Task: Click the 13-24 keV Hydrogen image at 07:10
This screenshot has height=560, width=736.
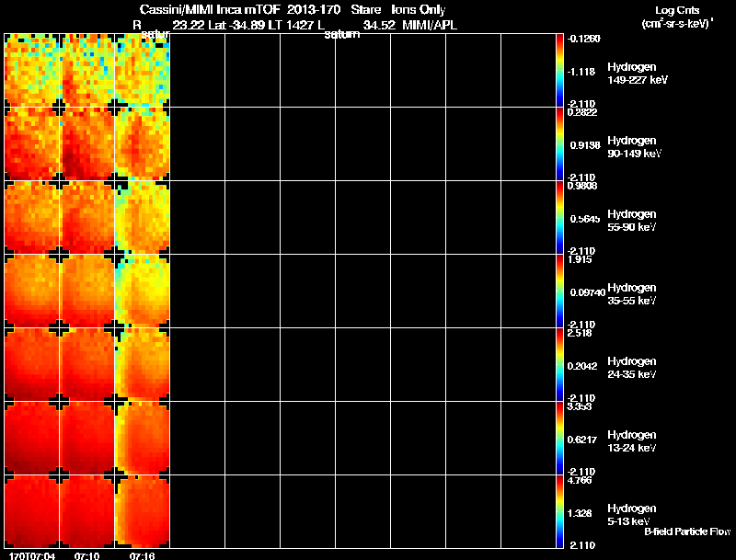Action: 87,438
